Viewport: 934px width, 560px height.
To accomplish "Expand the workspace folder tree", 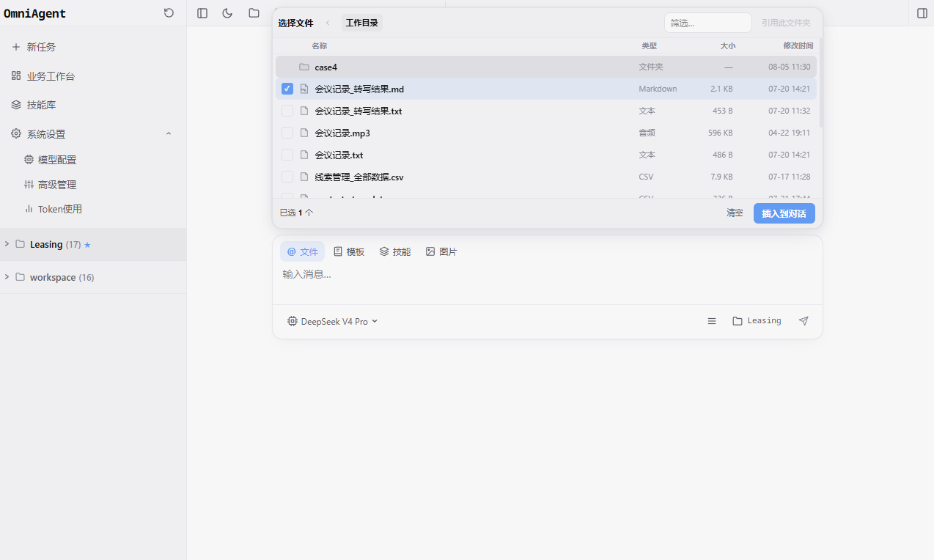I will pos(7,277).
